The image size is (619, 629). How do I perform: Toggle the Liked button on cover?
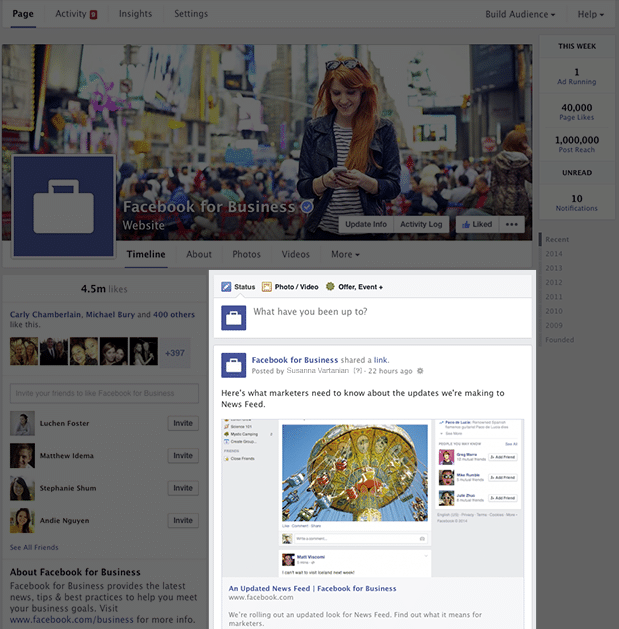(476, 224)
